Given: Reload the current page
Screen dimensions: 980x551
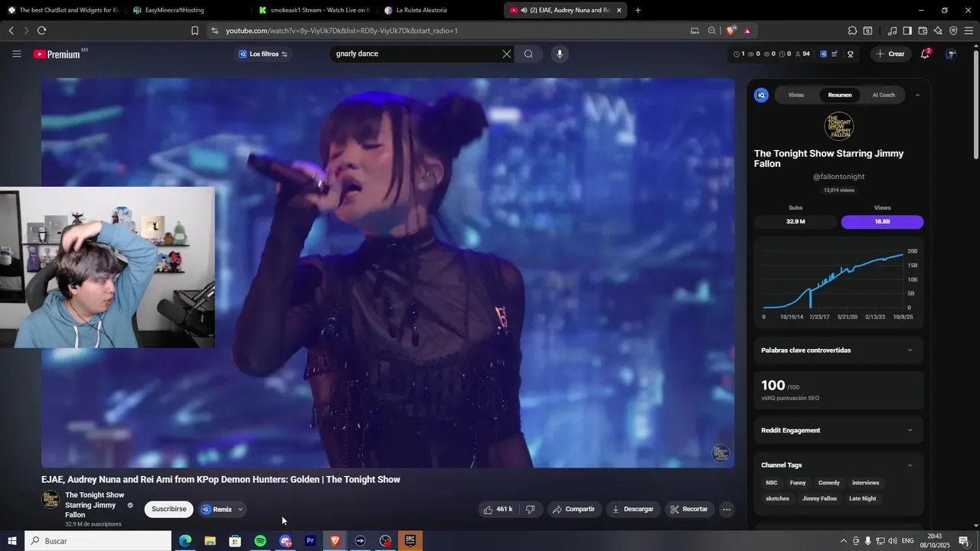Looking at the screenshot, I should [x=41, y=31].
